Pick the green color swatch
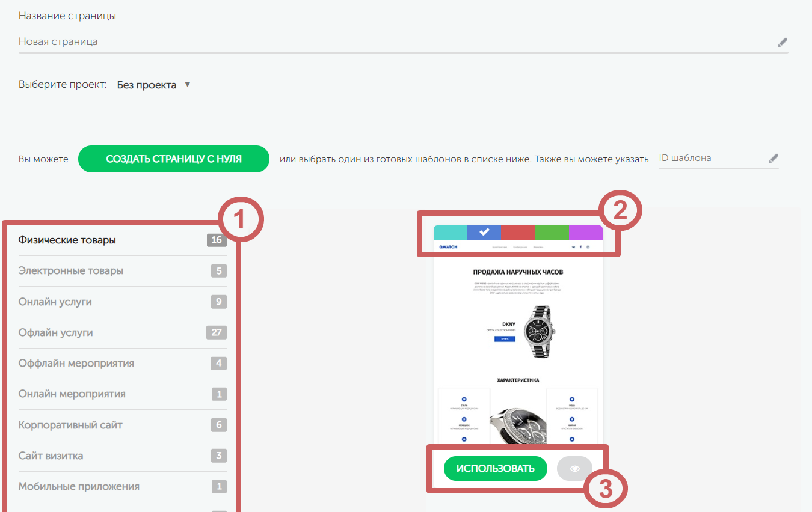This screenshot has width=812, height=512. [x=552, y=233]
